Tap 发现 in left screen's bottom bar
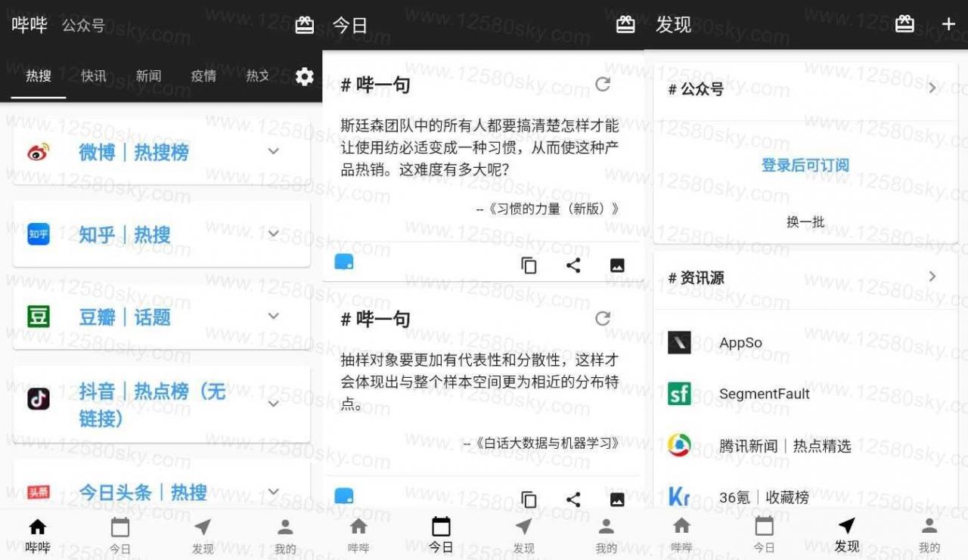968x560 pixels. click(203, 536)
